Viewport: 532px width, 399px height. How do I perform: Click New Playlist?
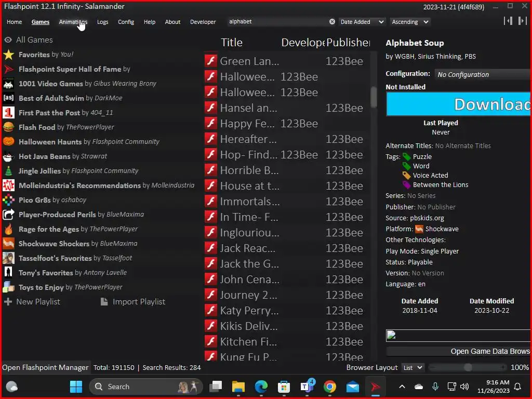(x=32, y=302)
